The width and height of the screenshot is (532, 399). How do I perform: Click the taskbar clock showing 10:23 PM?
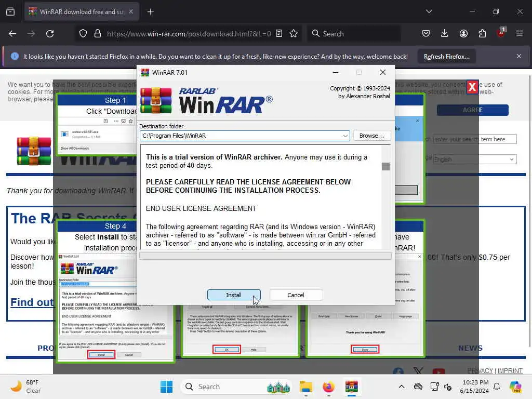pyautogui.click(x=474, y=387)
